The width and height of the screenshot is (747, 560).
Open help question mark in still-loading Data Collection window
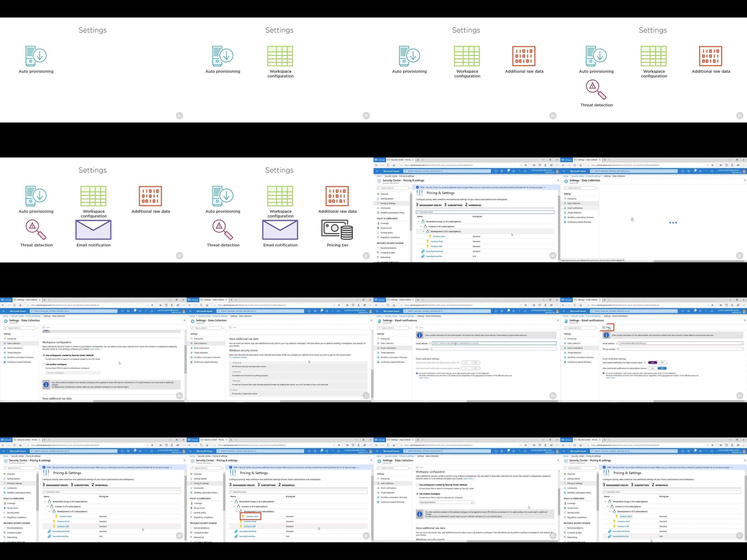(706, 171)
